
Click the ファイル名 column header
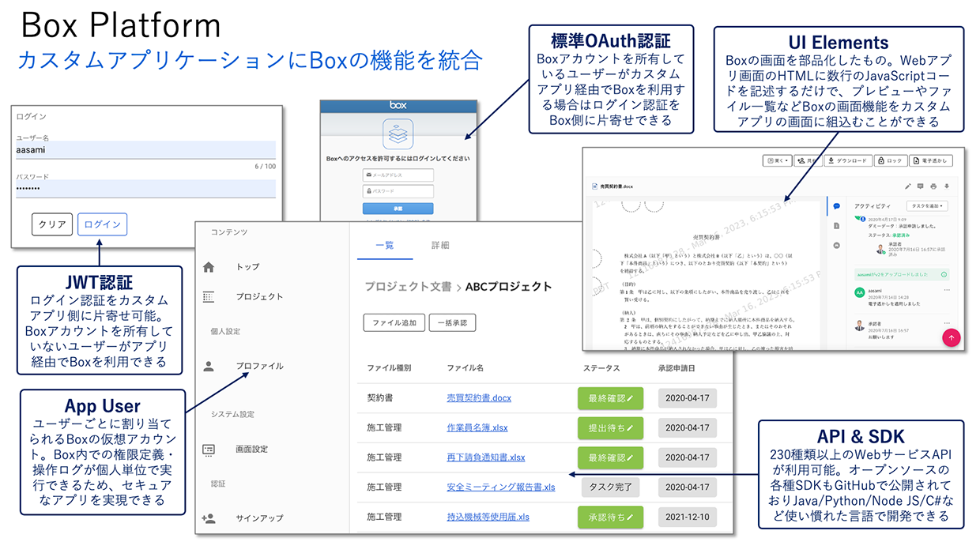click(x=465, y=368)
